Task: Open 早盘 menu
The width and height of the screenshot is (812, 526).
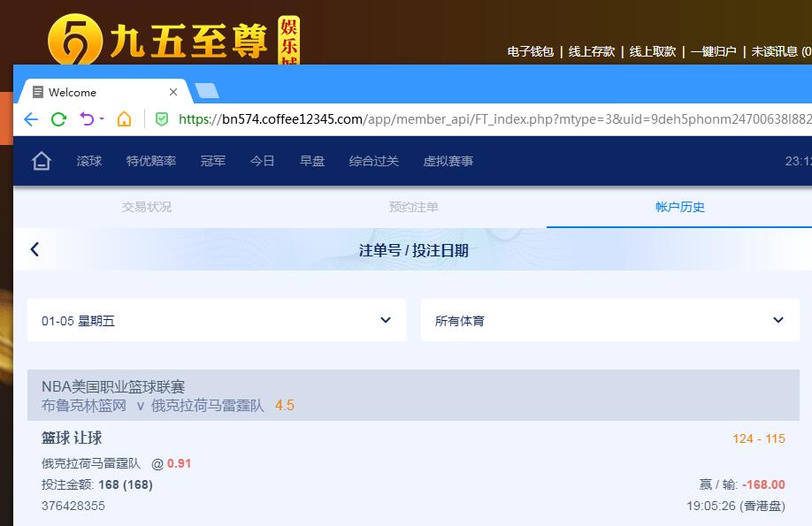Action: (x=312, y=161)
